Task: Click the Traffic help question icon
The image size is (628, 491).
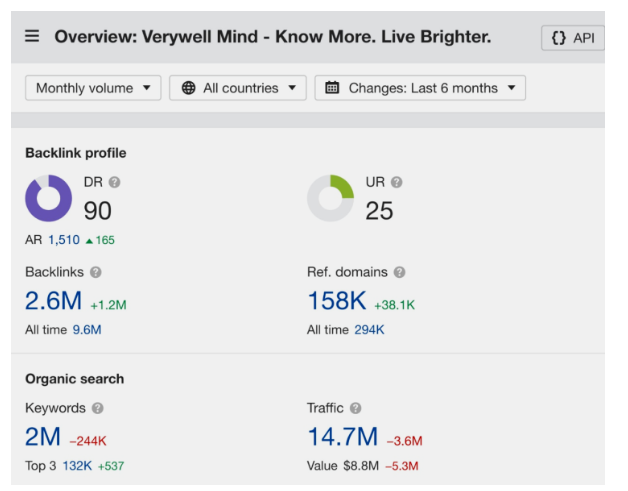Action: [x=355, y=408]
